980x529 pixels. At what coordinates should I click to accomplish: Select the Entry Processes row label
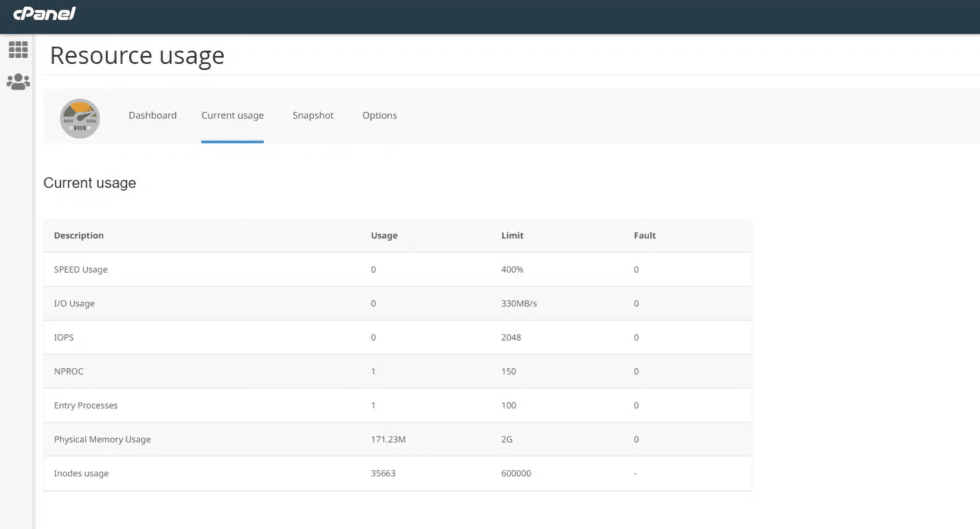[x=86, y=405]
